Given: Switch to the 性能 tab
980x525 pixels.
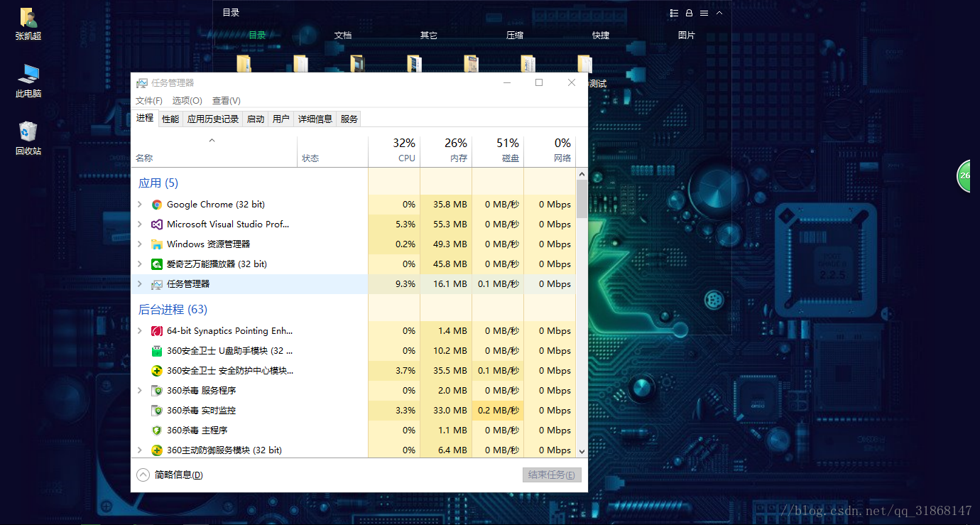Looking at the screenshot, I should click(x=170, y=119).
